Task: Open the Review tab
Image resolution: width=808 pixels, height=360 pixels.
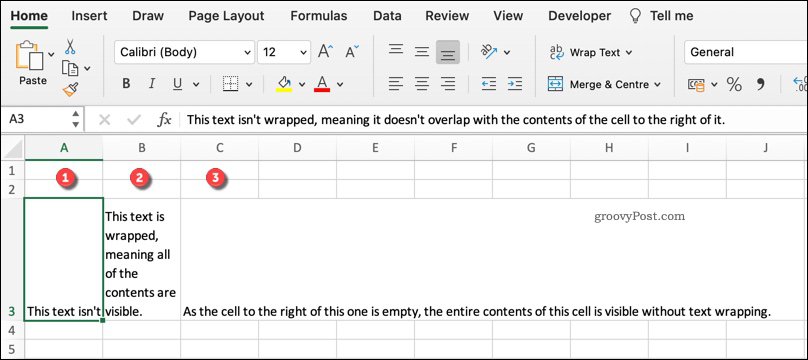Action: [x=446, y=16]
